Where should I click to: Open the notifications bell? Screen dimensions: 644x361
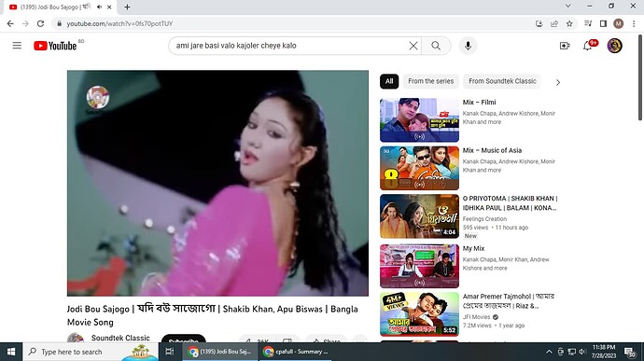click(588, 46)
